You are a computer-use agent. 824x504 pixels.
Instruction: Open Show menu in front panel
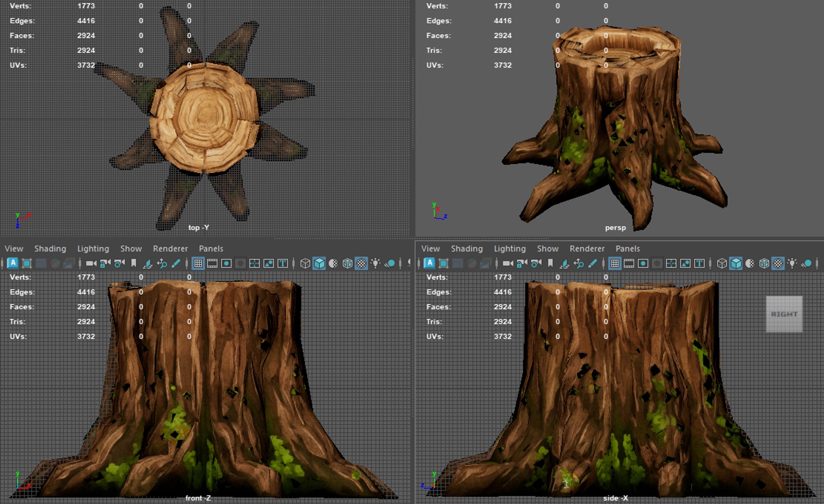(x=131, y=249)
